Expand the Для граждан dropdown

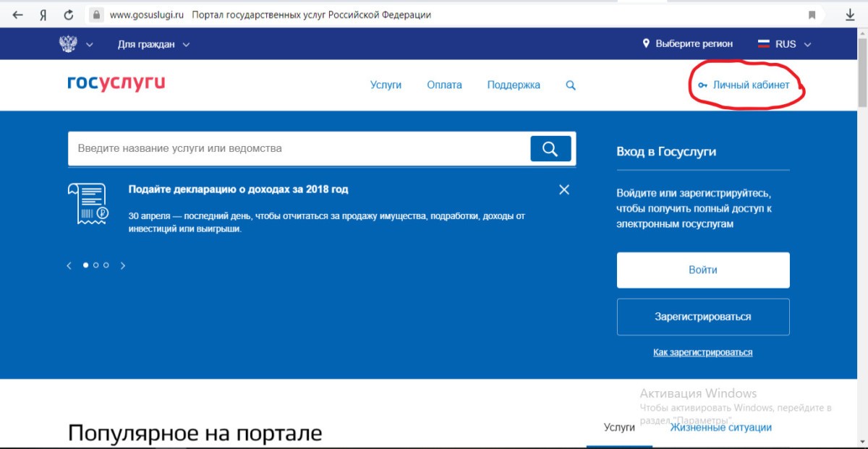[153, 44]
